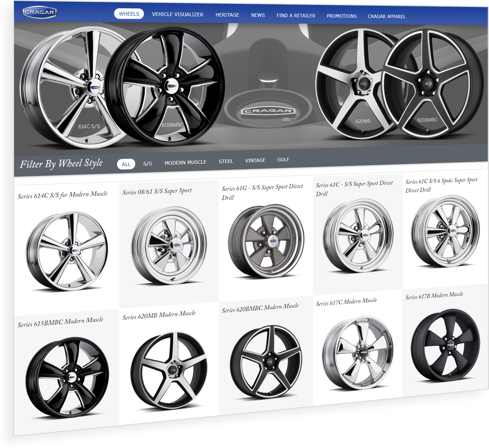Open the Vehicle Visualizer page
The image size is (489, 448).
(178, 14)
